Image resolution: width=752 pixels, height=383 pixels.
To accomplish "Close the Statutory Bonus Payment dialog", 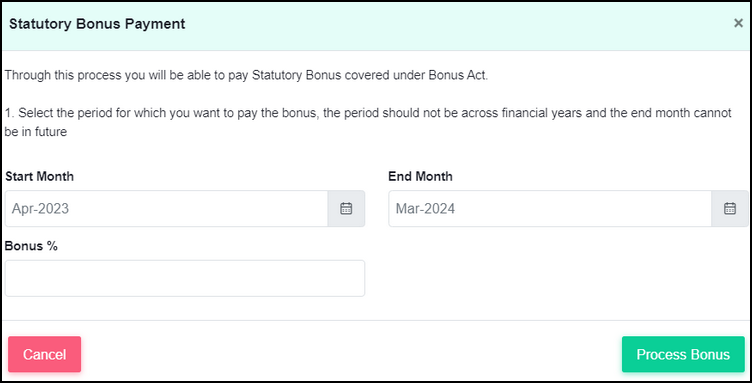I will tap(738, 23).
